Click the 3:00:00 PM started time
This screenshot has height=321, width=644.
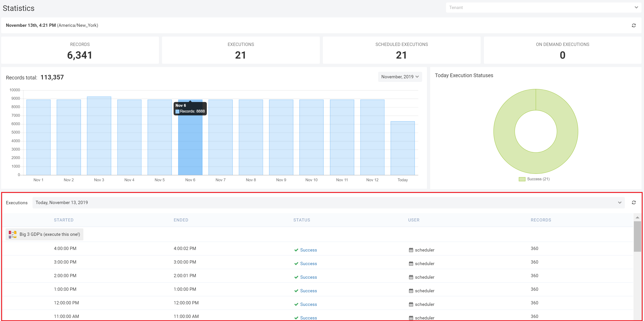coord(65,262)
